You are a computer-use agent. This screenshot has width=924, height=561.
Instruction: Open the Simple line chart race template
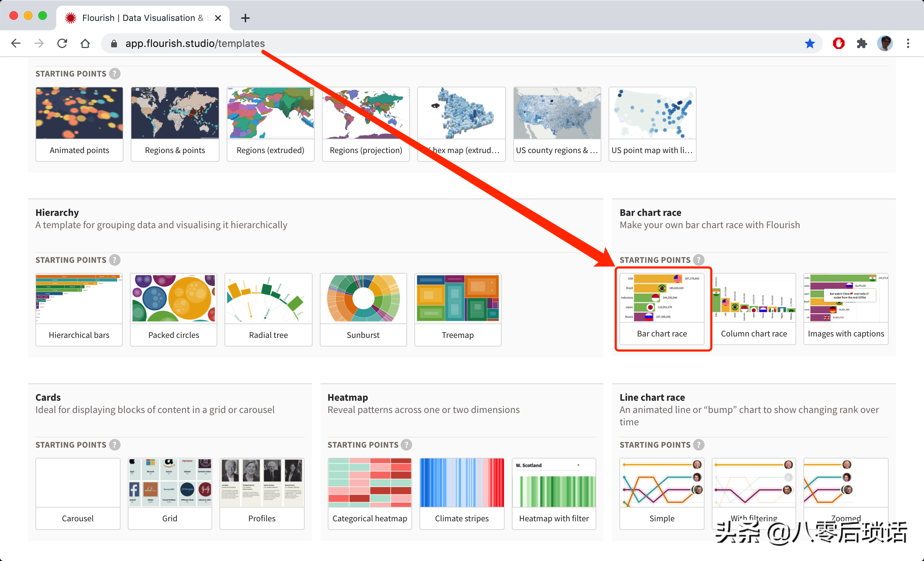point(662,493)
